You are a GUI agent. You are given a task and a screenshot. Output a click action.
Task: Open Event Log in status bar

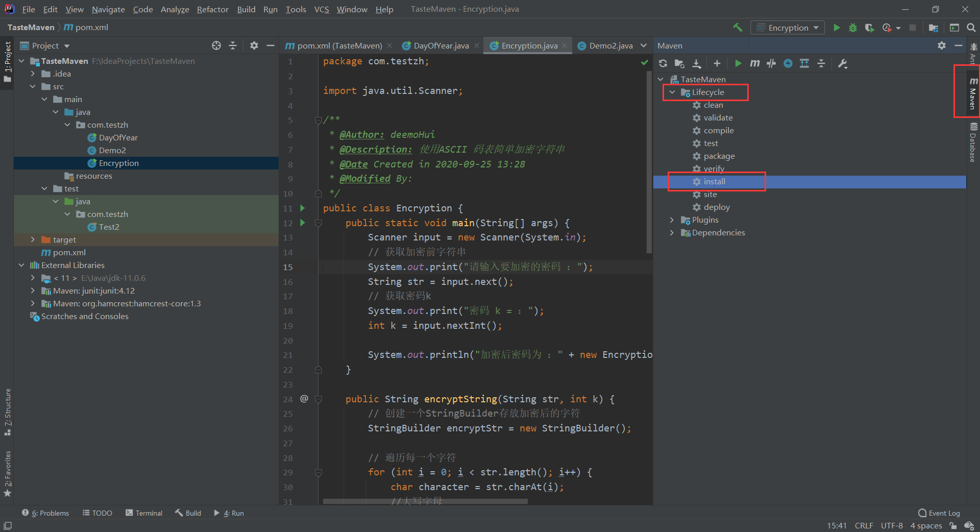pyautogui.click(x=939, y=513)
